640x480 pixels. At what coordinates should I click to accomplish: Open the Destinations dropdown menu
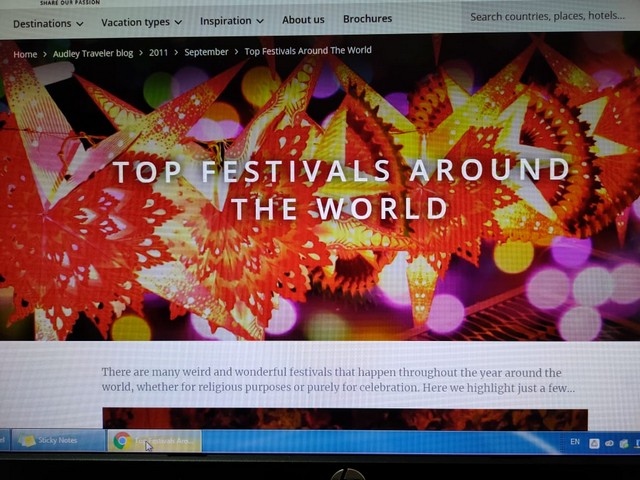pyautogui.click(x=48, y=22)
